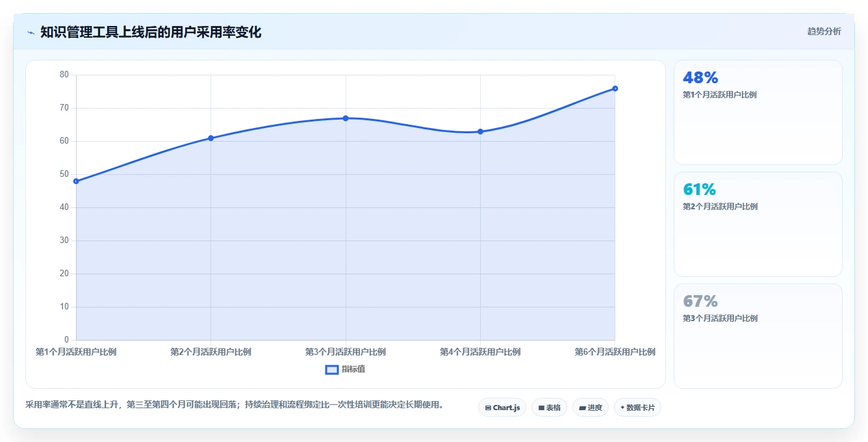Viewport: 868px width, 442px height.
Task: Click the 第2个月活跃用户比例 x-axis label
Action: click(211, 352)
